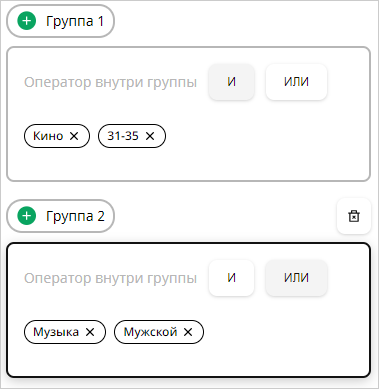The image size is (379, 389).
Task: Click the Кино tag label
Action: [x=48, y=136]
